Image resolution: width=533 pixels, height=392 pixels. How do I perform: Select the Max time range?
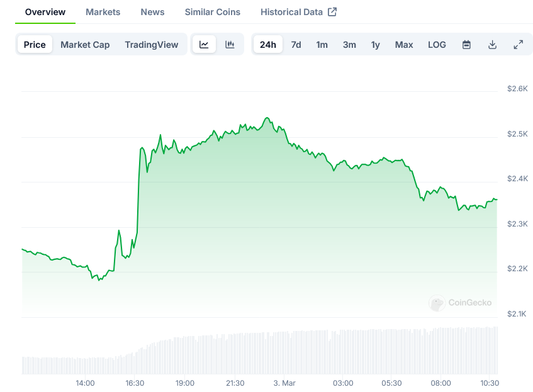(404, 45)
